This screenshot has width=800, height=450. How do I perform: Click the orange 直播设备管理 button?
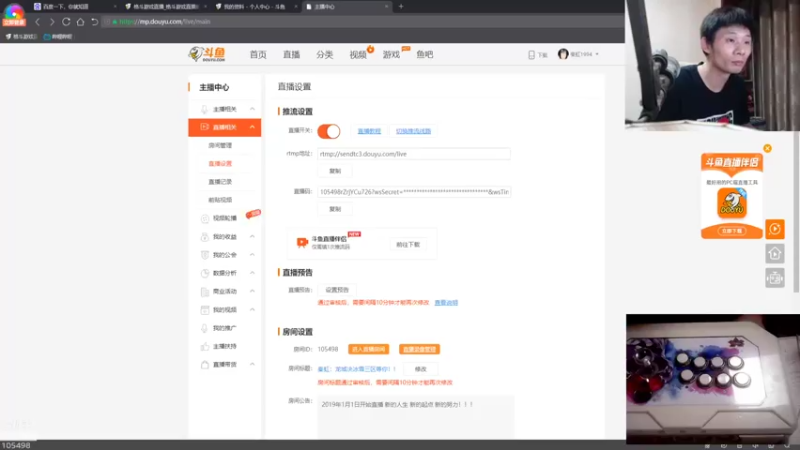[x=419, y=349]
